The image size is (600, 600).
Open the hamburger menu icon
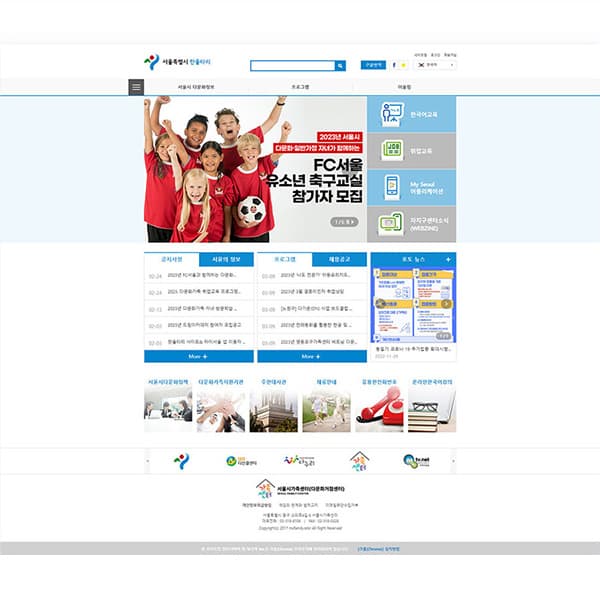pos(136,87)
